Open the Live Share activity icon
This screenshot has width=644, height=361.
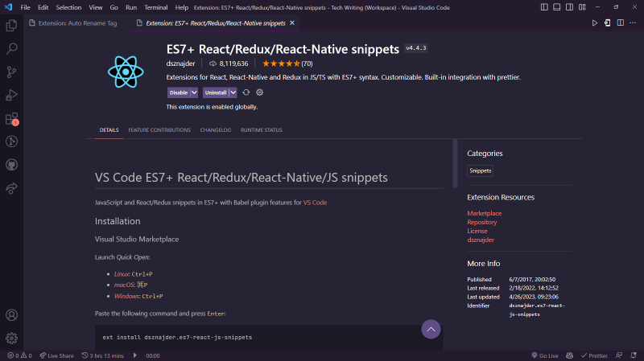[x=11, y=188]
